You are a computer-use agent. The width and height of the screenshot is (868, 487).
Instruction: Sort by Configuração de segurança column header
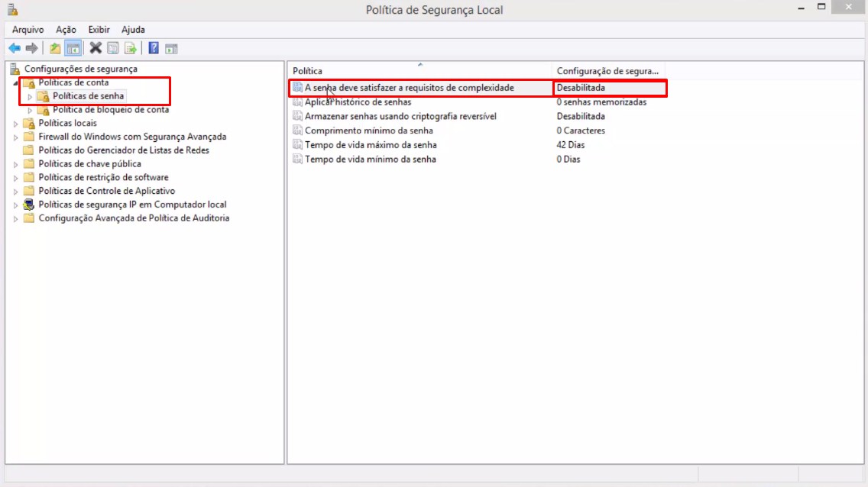pyautogui.click(x=609, y=71)
